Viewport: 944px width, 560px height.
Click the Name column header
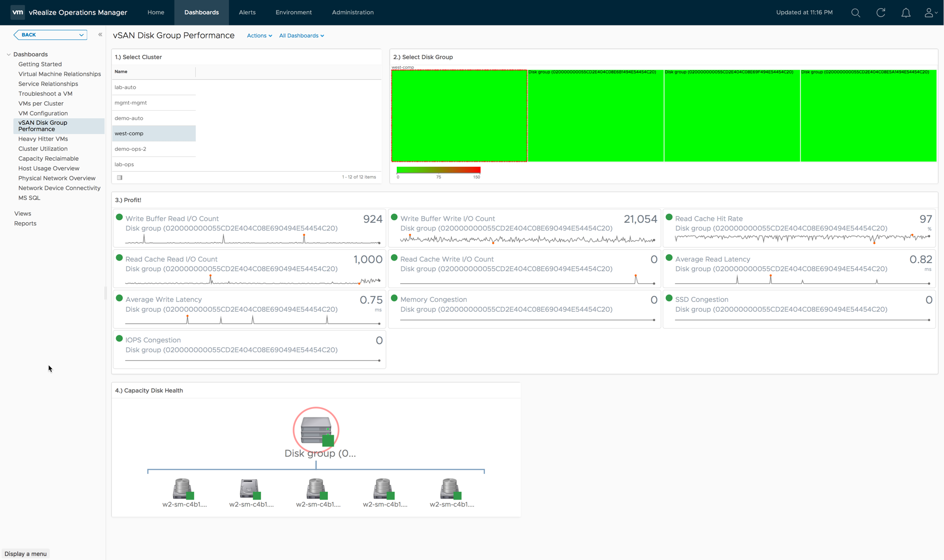click(x=154, y=72)
